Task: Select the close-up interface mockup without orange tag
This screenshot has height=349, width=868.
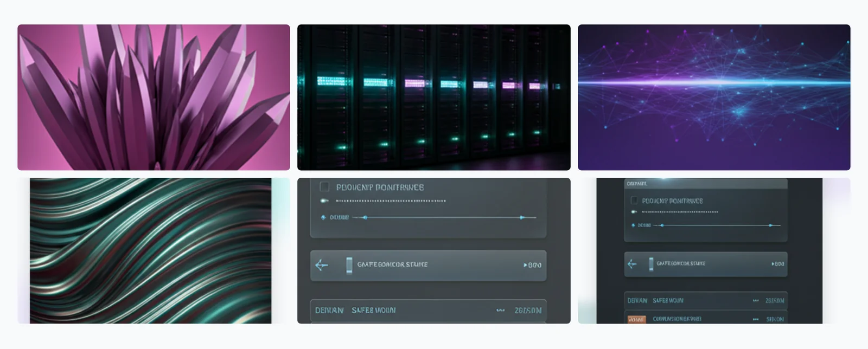Action: 434,251
